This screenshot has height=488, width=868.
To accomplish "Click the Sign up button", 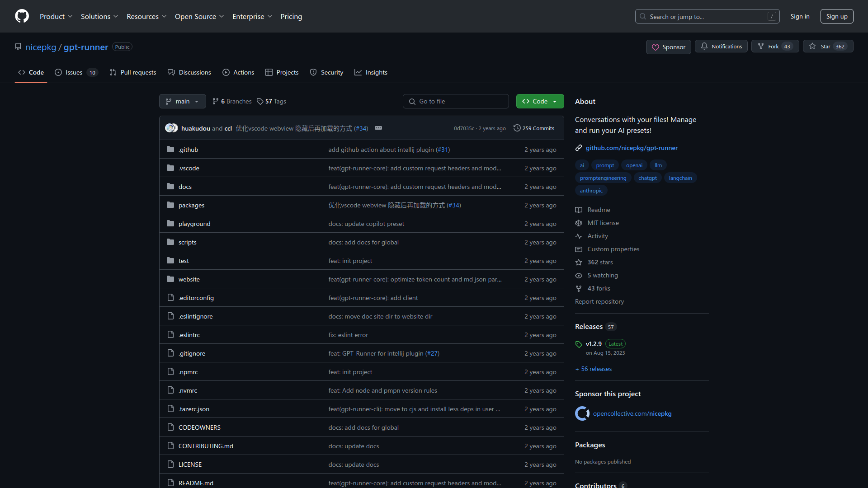I will (x=837, y=16).
